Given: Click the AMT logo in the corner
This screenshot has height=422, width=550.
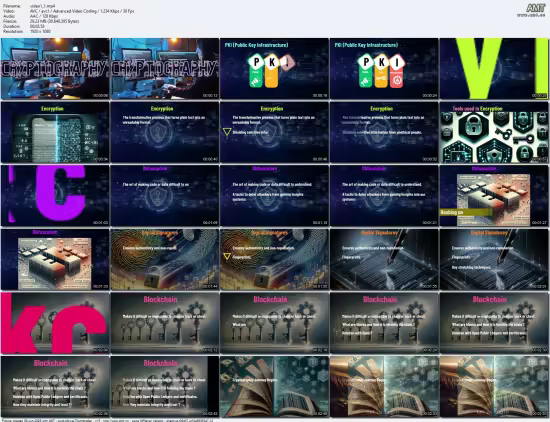Looking at the screenshot, I should (535, 8).
